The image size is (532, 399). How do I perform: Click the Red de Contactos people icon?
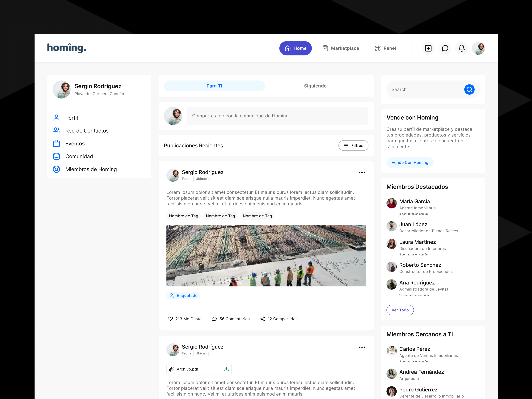[x=56, y=131]
